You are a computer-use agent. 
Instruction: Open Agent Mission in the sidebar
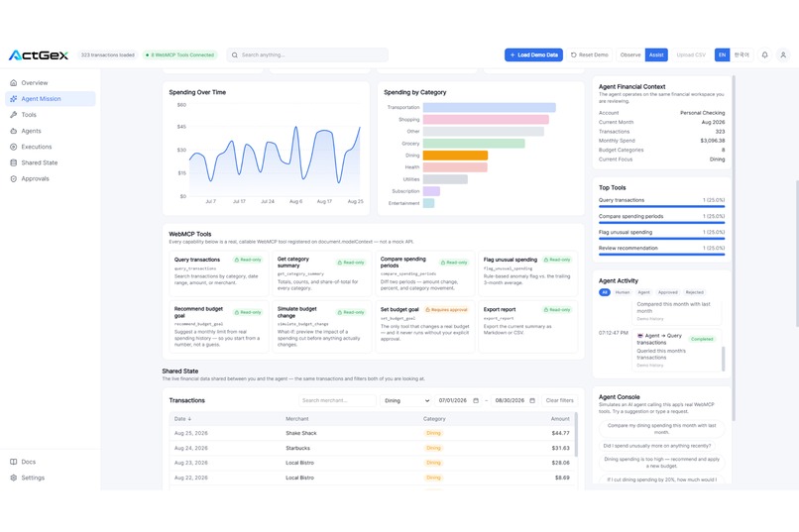tap(51, 99)
